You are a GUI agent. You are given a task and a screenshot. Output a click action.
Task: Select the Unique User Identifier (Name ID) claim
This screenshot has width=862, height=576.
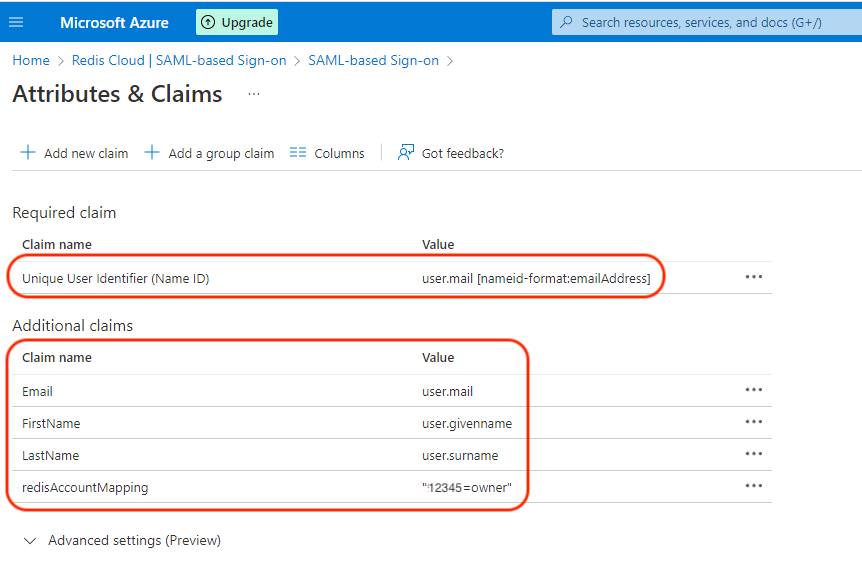tap(116, 279)
